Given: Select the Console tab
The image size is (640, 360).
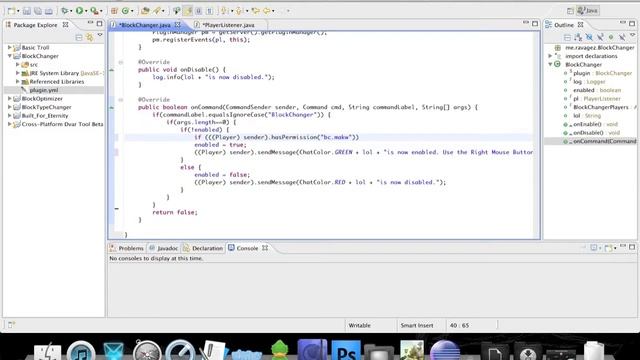Looking at the screenshot, I should coord(247,248).
